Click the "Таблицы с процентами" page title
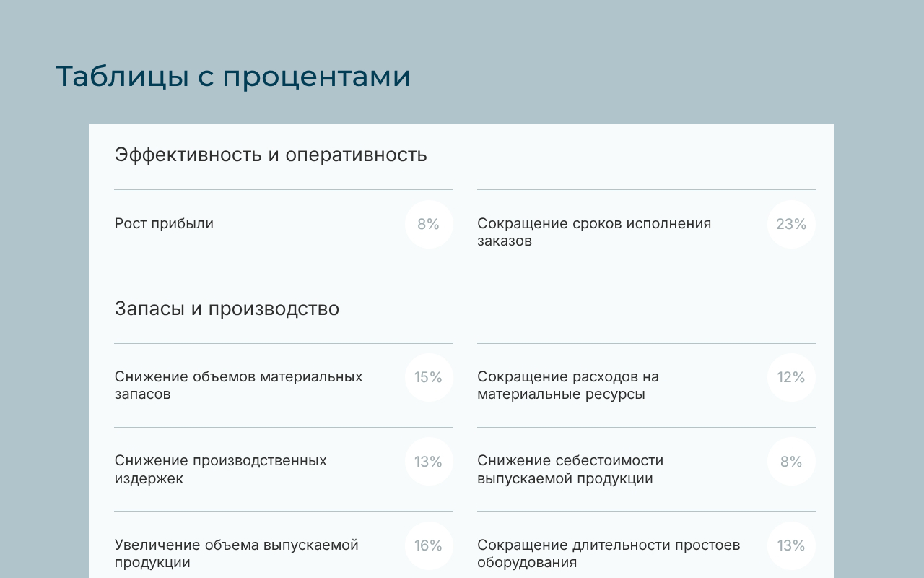 233,77
